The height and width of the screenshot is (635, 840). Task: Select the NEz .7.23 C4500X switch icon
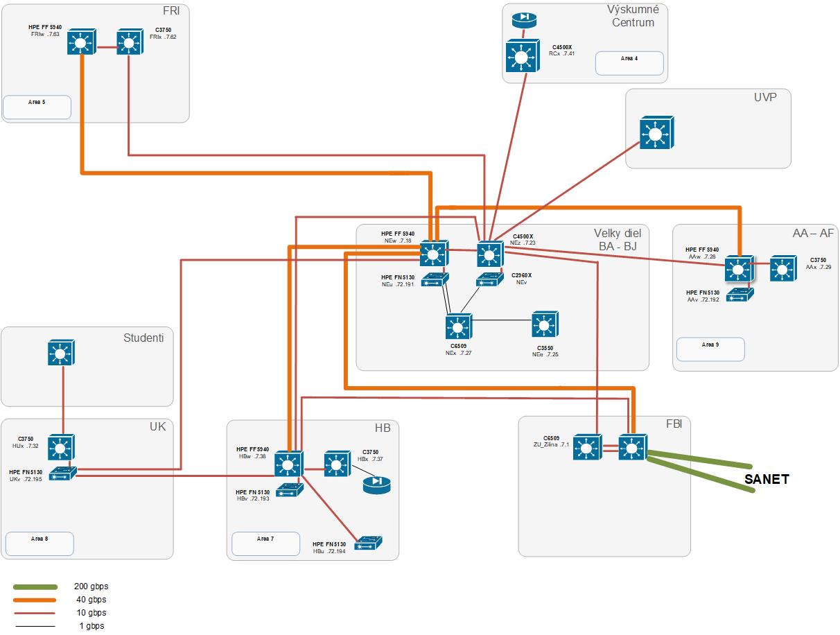pos(490,253)
